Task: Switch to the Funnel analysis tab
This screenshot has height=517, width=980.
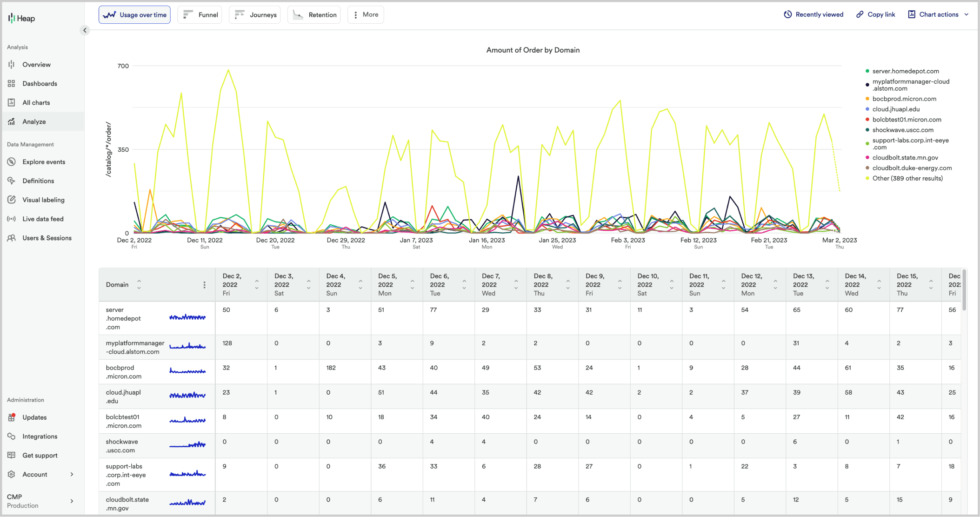Action: coord(200,14)
